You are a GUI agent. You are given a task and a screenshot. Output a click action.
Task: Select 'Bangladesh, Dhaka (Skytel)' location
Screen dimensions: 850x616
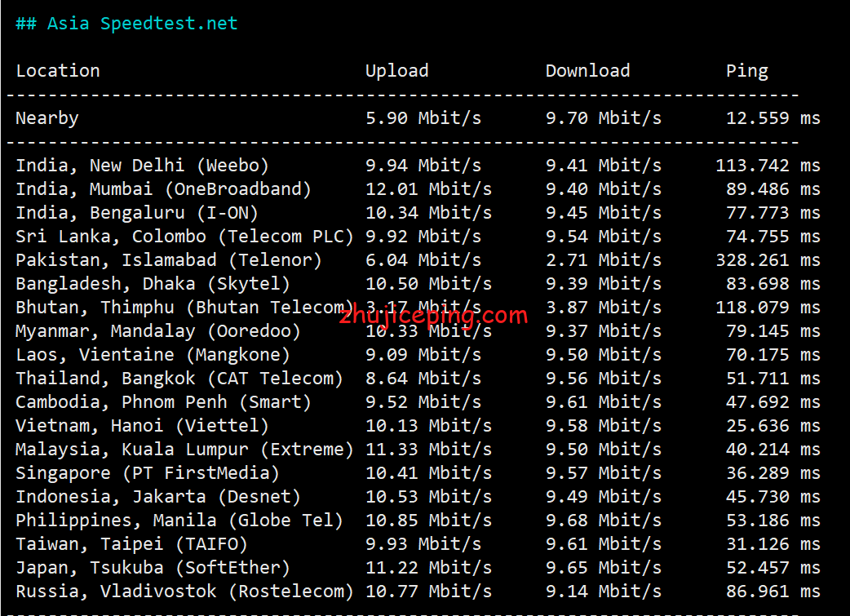[153, 284]
